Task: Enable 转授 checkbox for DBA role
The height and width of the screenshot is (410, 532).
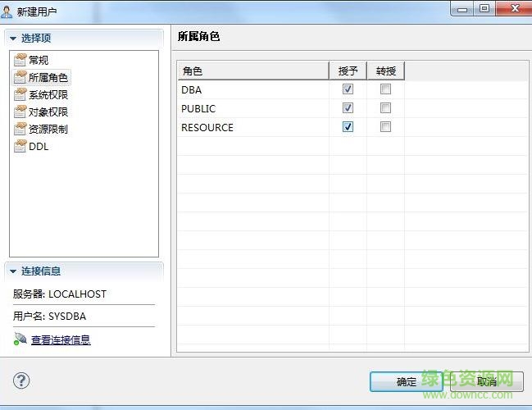Action: click(x=385, y=89)
